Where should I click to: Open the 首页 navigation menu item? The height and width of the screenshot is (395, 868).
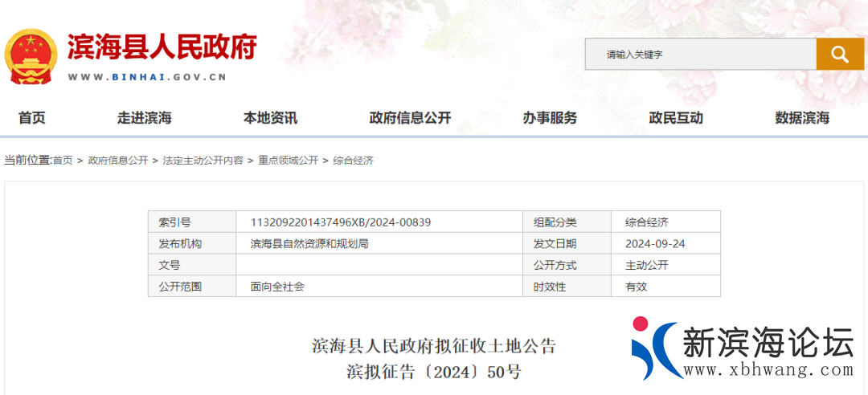[x=32, y=118]
